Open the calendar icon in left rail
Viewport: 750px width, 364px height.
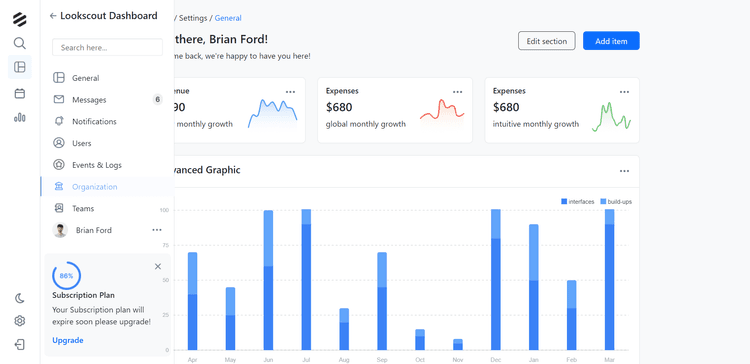[x=20, y=93]
